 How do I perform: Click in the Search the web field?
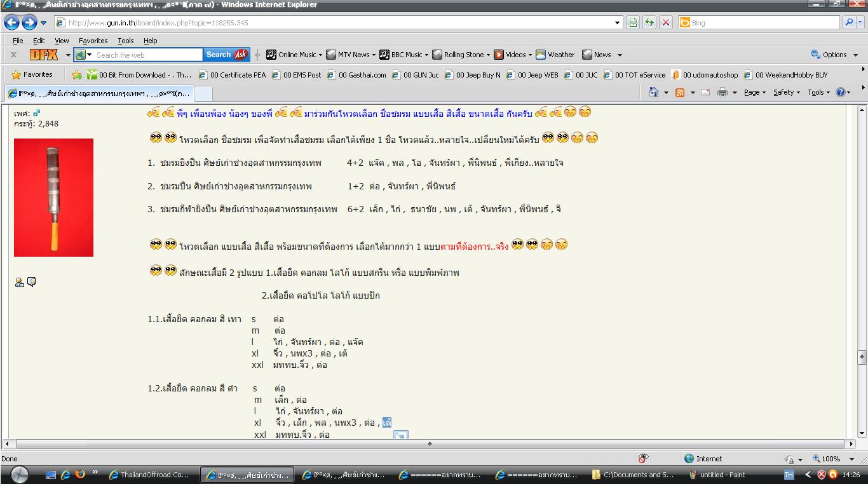pos(147,55)
